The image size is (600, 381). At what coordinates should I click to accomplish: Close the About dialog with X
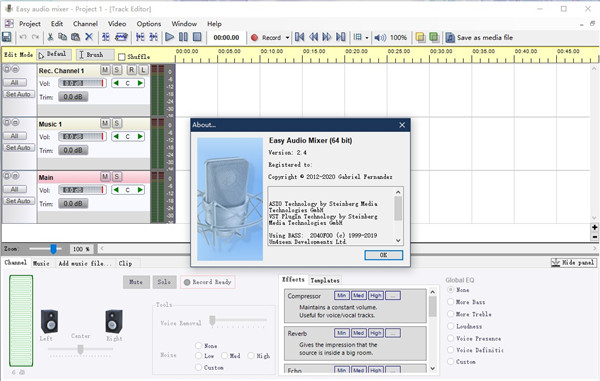(402, 125)
